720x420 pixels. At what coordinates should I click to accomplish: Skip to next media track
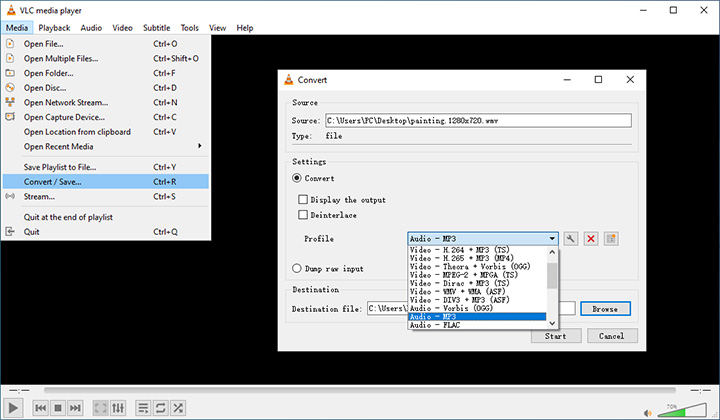click(x=76, y=408)
